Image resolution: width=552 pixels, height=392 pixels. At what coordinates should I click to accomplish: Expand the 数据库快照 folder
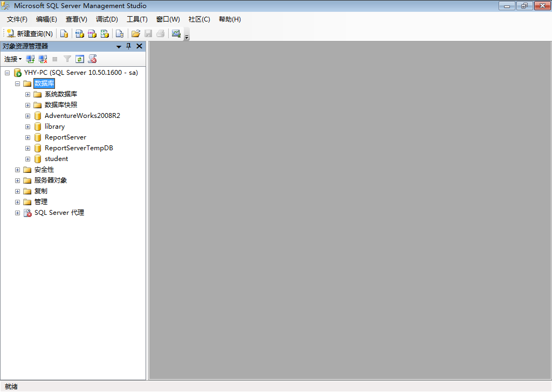coord(27,105)
